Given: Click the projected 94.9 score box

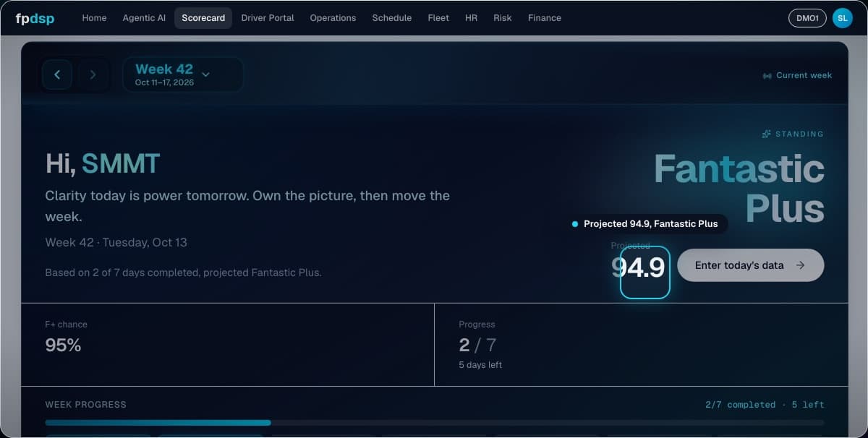Looking at the screenshot, I should (x=645, y=272).
